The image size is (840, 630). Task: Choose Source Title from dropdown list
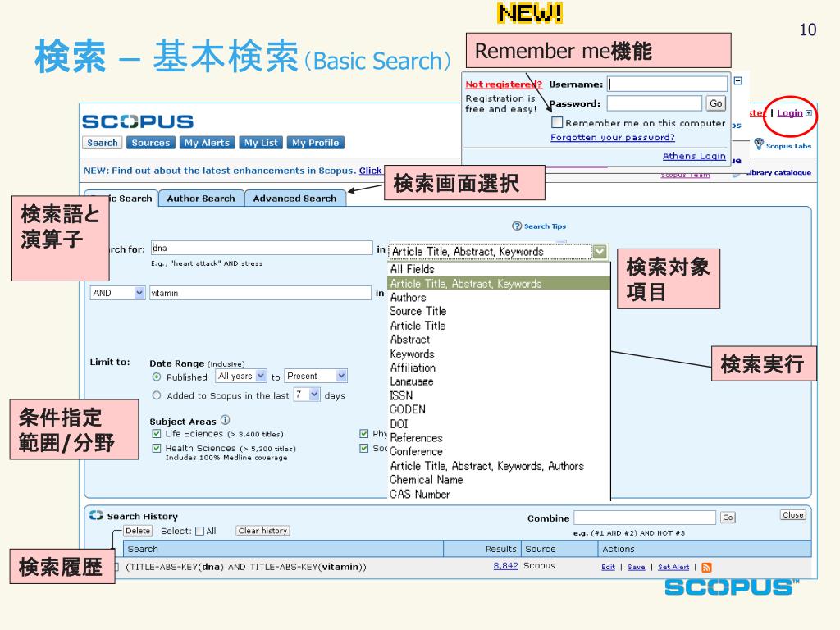pyautogui.click(x=418, y=311)
